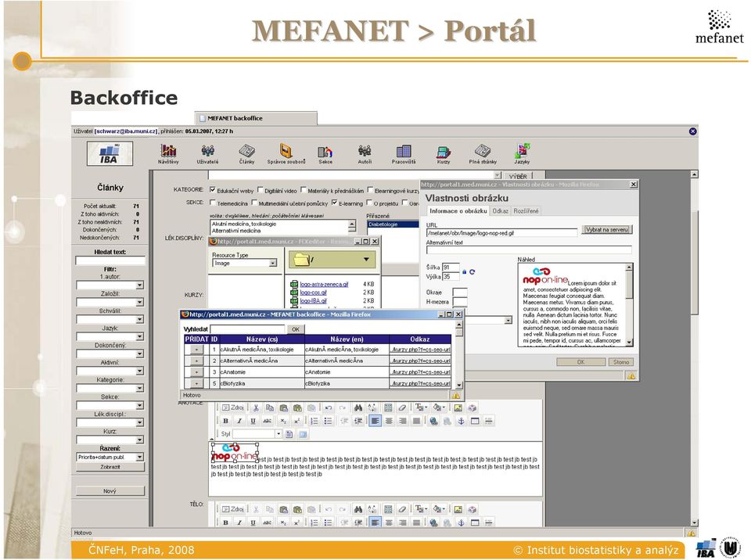Click Zdroj source in ANOTACE editor
Viewport: 751px width, 560px height.
tap(233, 407)
